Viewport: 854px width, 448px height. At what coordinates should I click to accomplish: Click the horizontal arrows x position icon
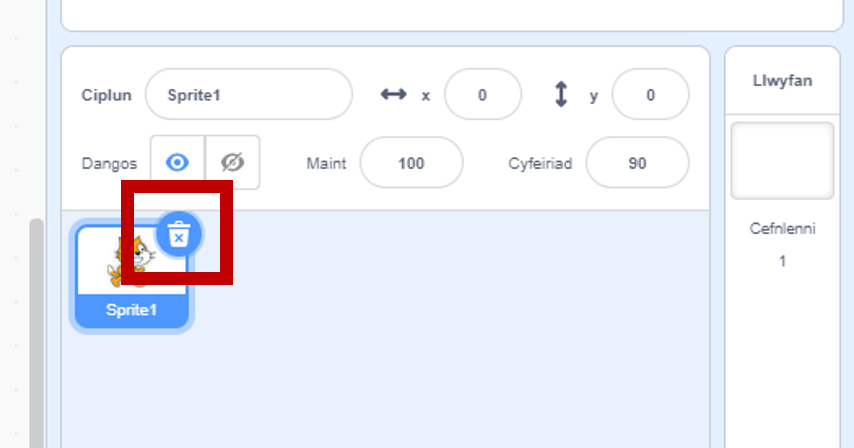coord(393,94)
